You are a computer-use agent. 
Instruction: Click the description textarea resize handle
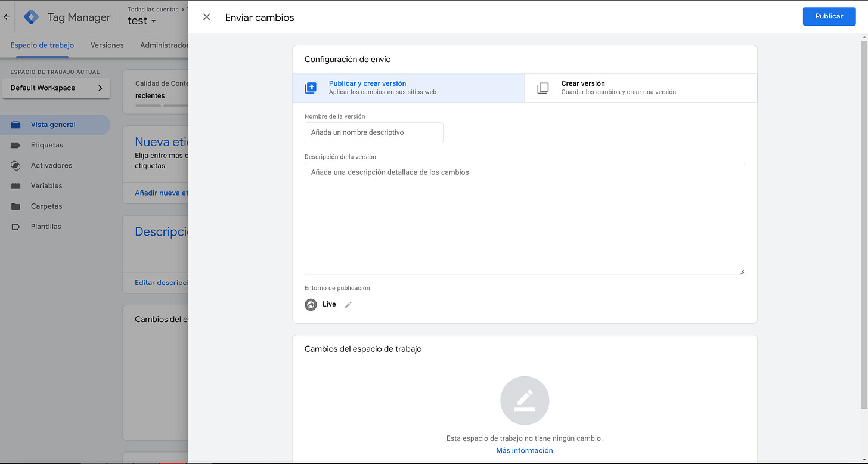pyautogui.click(x=742, y=271)
